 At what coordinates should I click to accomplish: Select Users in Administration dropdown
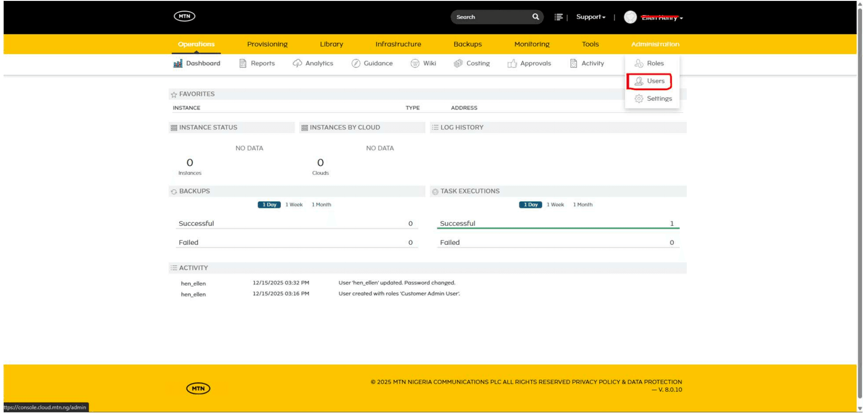(x=649, y=81)
